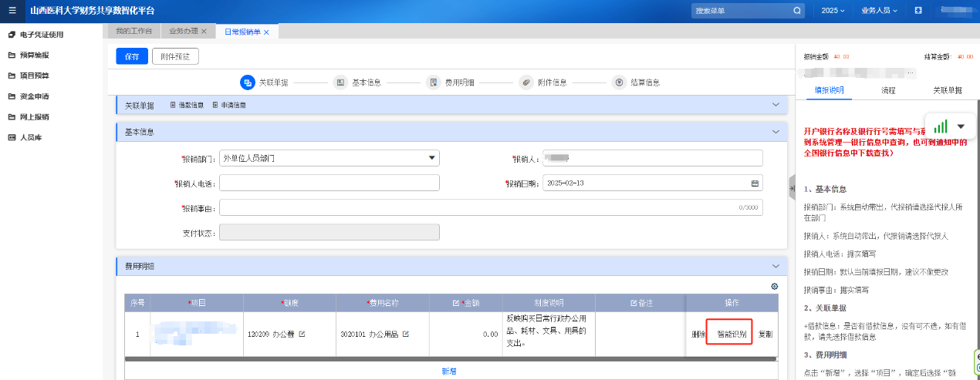Screen dimensions: 980x380
Task: Click the 附件信息 step icon
Action: tap(525, 82)
